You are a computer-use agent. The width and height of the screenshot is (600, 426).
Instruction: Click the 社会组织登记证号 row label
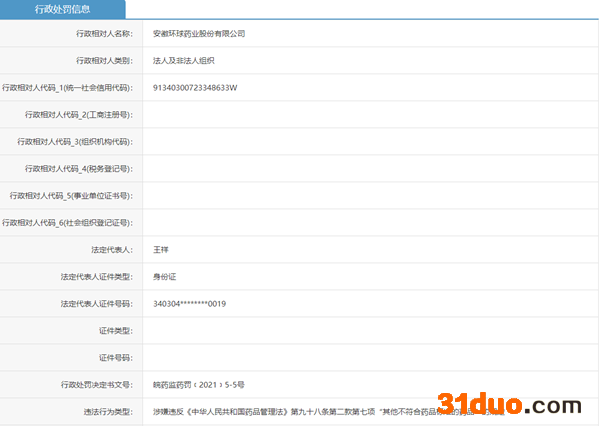(x=74, y=222)
